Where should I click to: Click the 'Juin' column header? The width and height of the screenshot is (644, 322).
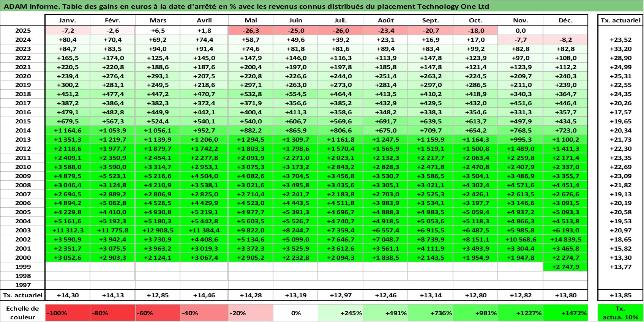(295, 21)
